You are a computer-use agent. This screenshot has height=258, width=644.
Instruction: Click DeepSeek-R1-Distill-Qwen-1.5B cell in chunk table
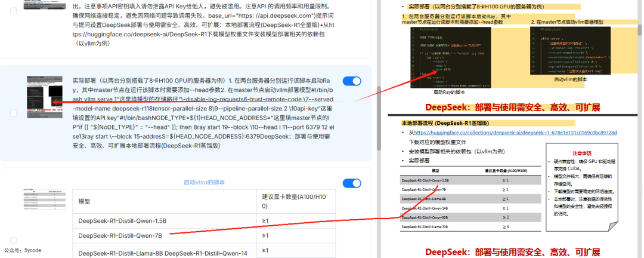coord(165,221)
